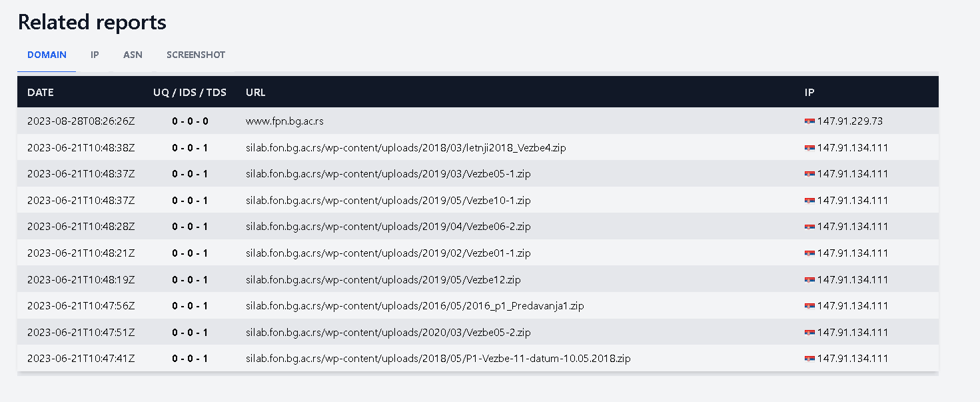The width and height of the screenshot is (980, 402).
Task: Click the IP column header
Action: tap(809, 93)
